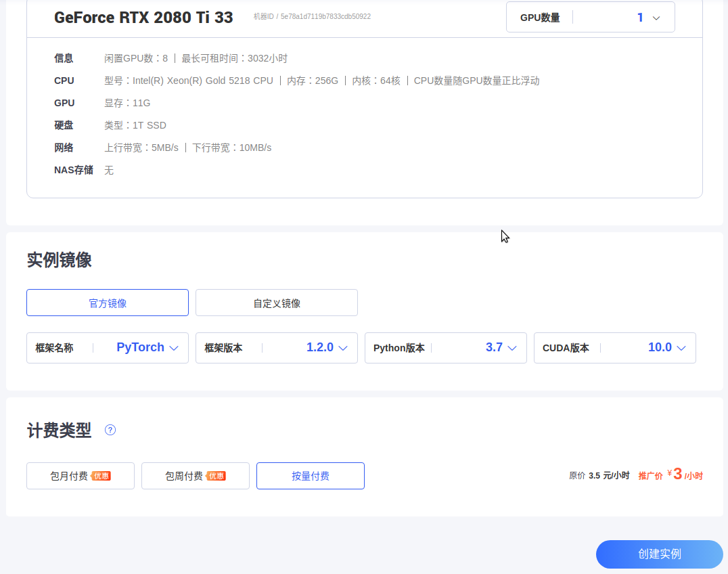Switch to the 自定义镜像 tab
Viewport: 728px width, 574px height.
pos(276,302)
